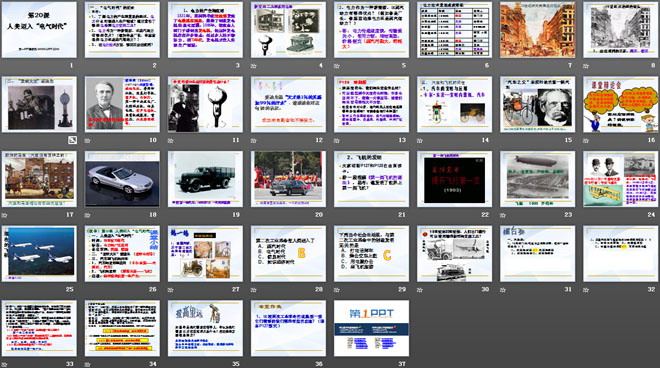
Task: Click the animation star icon under slide 4
Action: click(x=253, y=66)
